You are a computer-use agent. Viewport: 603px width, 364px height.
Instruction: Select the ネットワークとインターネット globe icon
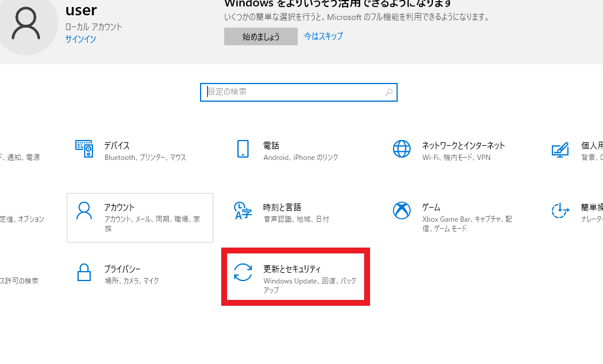[402, 149]
